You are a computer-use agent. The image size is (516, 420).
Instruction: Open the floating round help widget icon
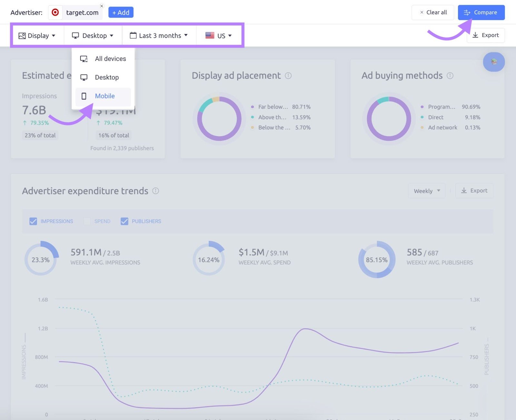click(x=494, y=62)
